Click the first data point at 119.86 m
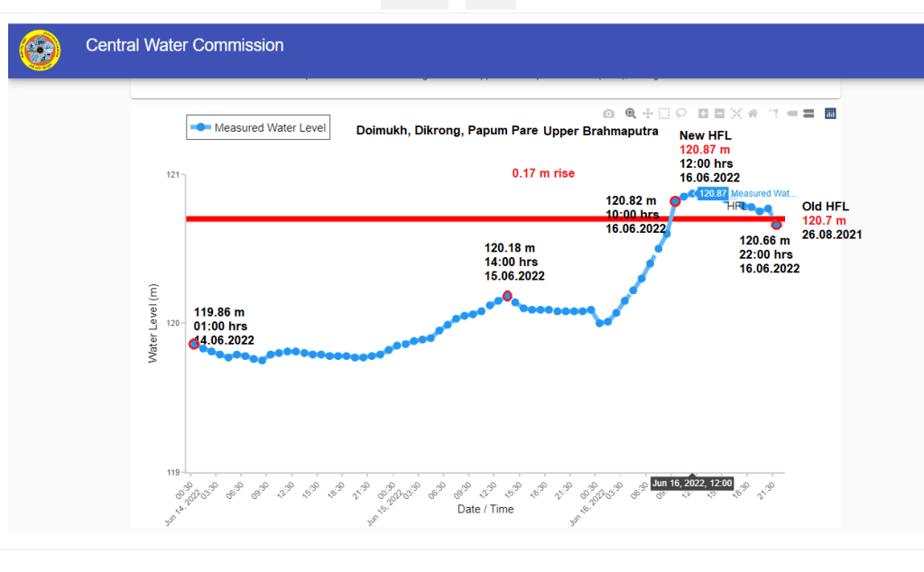This screenshot has width=924, height=572. pos(194,344)
